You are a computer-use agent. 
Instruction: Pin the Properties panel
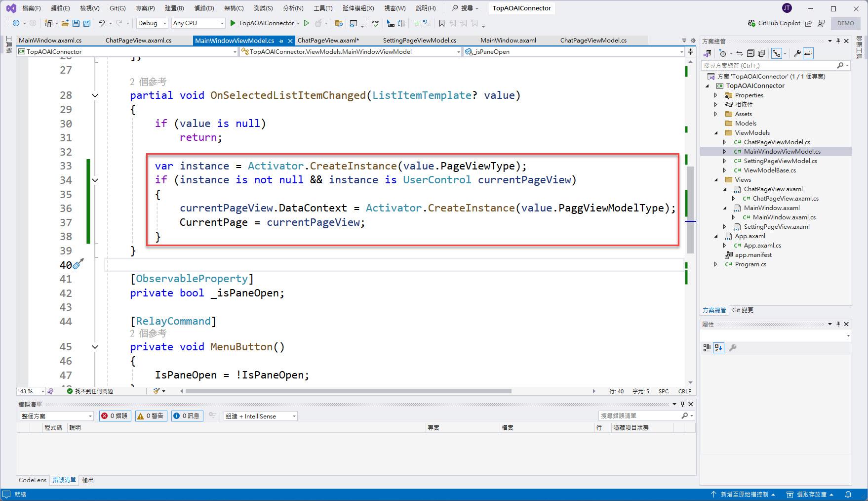[x=838, y=324]
